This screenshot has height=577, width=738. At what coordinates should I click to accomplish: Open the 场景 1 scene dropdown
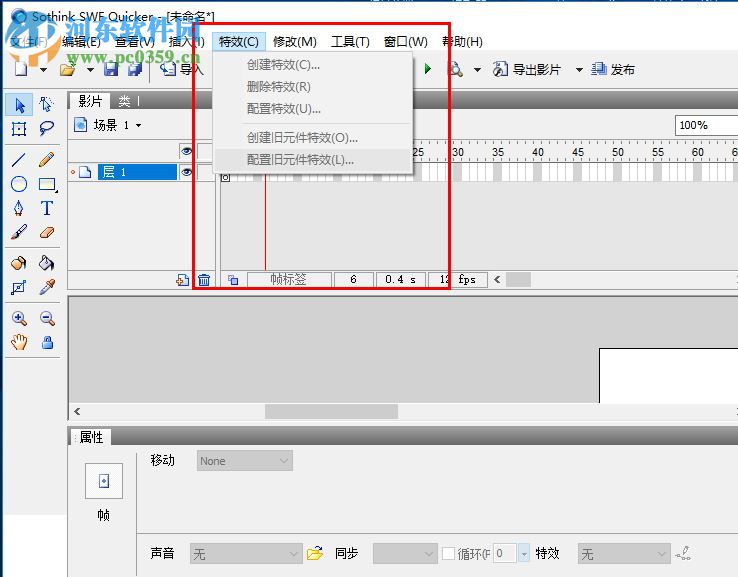point(138,125)
